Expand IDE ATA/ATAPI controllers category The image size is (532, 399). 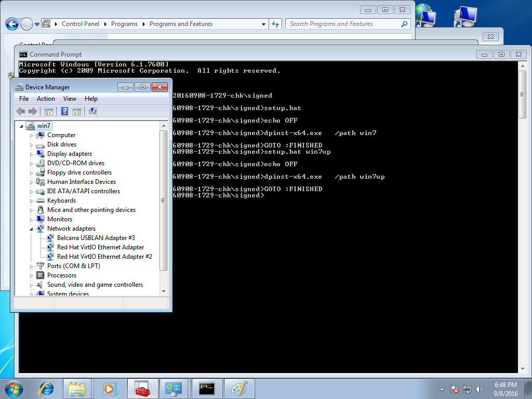[31, 192]
